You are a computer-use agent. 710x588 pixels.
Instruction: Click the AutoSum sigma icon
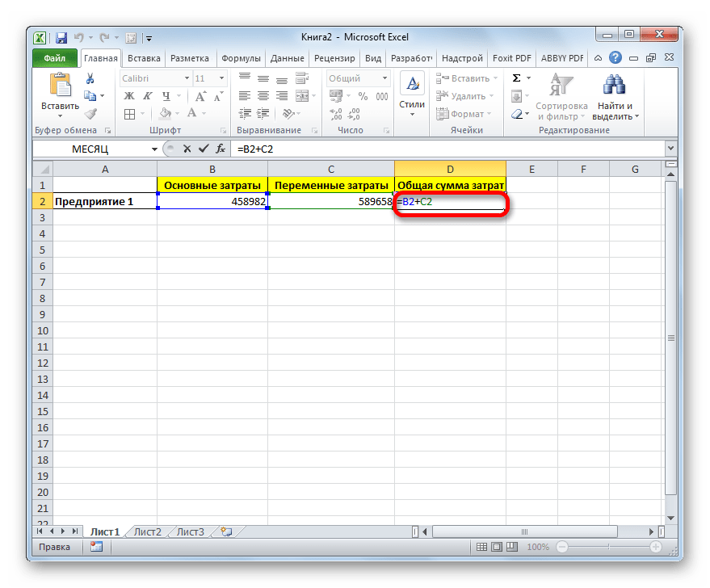coord(516,78)
